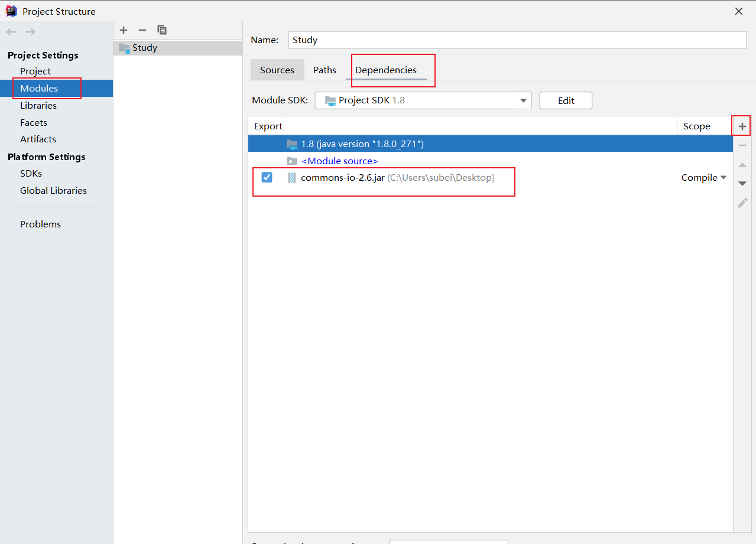The image size is (756, 544).
Task: Click the copy module icon
Action: coord(162,30)
